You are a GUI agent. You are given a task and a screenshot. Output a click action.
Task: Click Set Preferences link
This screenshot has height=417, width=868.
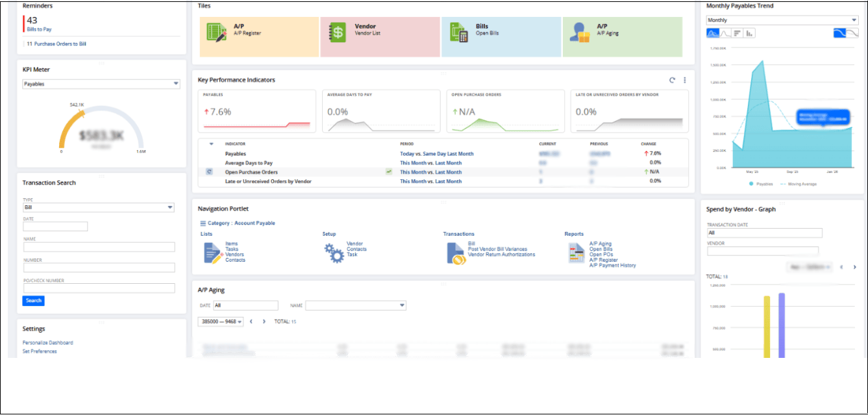(40, 351)
